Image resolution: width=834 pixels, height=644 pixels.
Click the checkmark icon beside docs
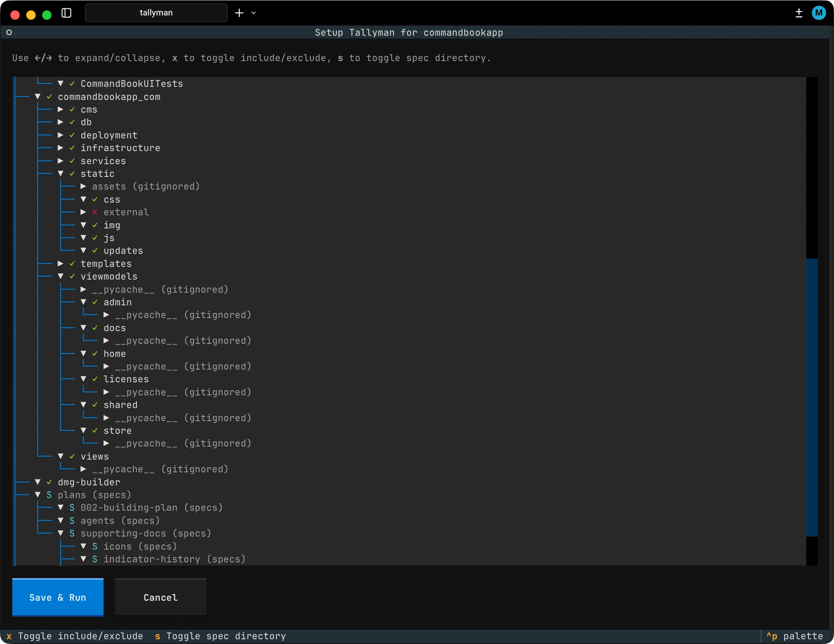point(95,328)
